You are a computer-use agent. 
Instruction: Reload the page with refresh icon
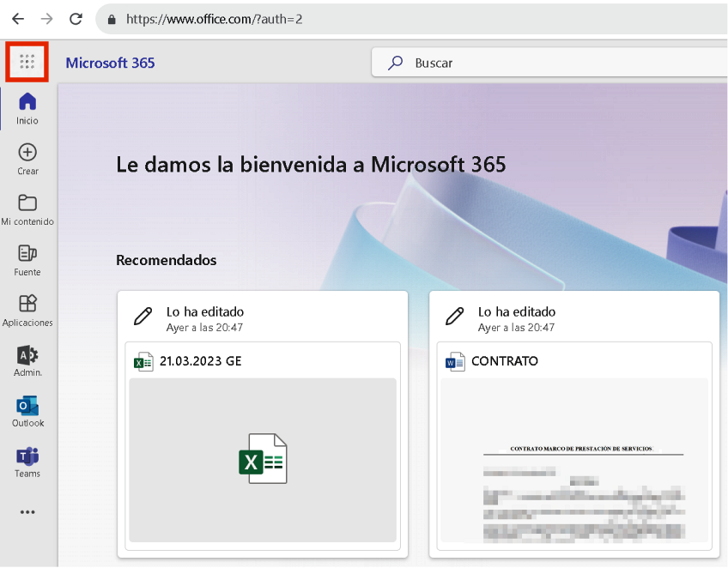(x=76, y=19)
